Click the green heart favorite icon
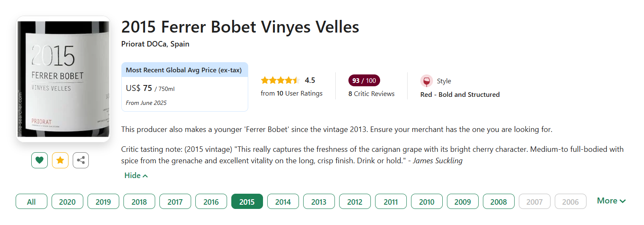 [39, 160]
